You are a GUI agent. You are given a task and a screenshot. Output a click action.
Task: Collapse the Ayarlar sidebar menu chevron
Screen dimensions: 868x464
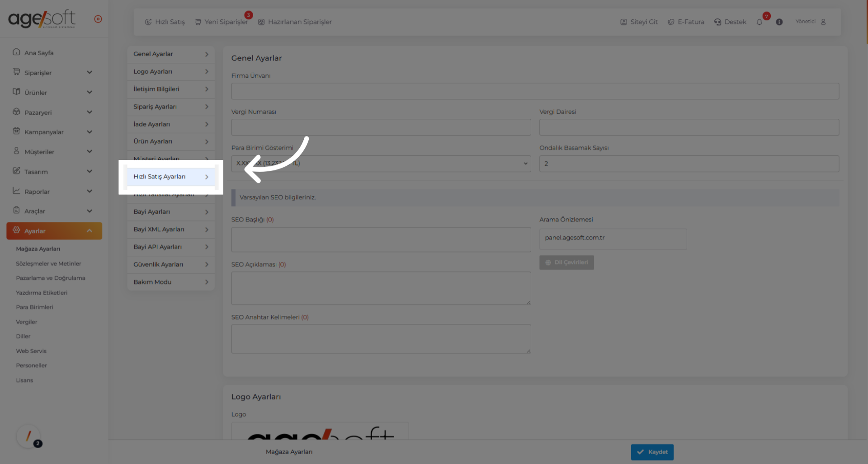coord(90,231)
